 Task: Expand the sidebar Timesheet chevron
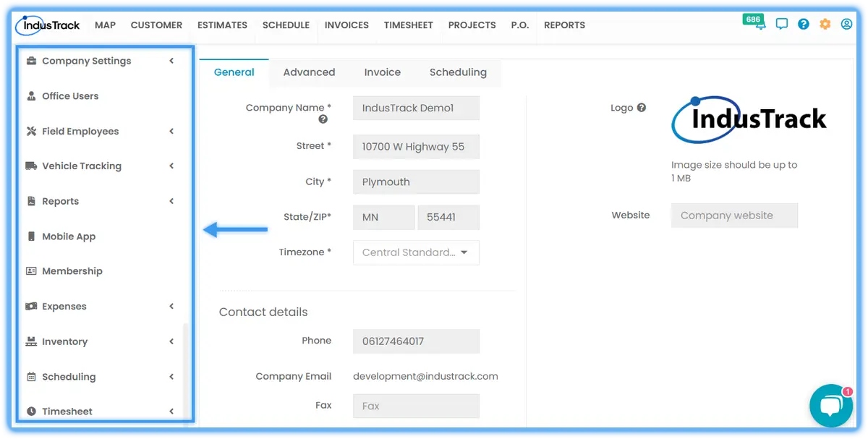[x=171, y=412]
